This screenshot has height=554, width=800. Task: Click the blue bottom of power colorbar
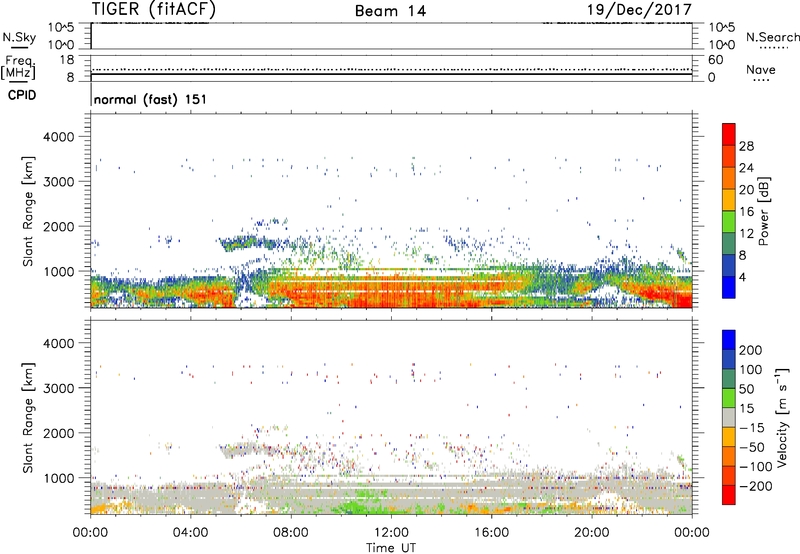coord(729,287)
